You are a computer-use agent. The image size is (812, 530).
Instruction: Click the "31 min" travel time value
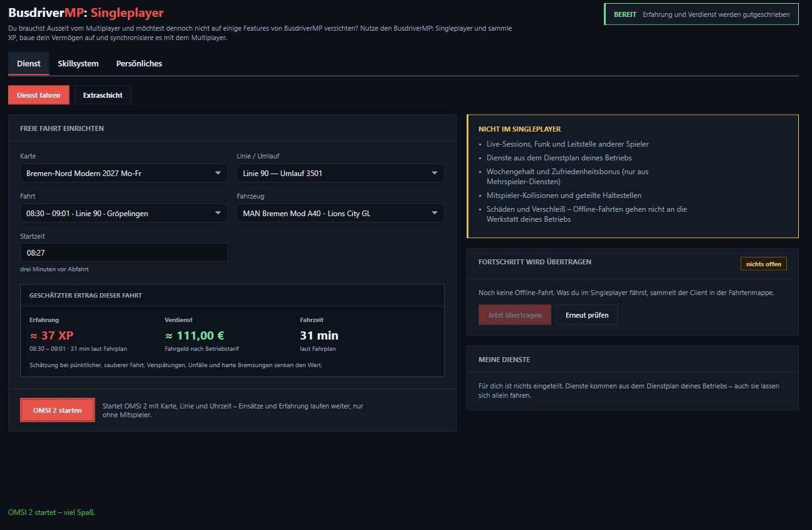click(319, 335)
